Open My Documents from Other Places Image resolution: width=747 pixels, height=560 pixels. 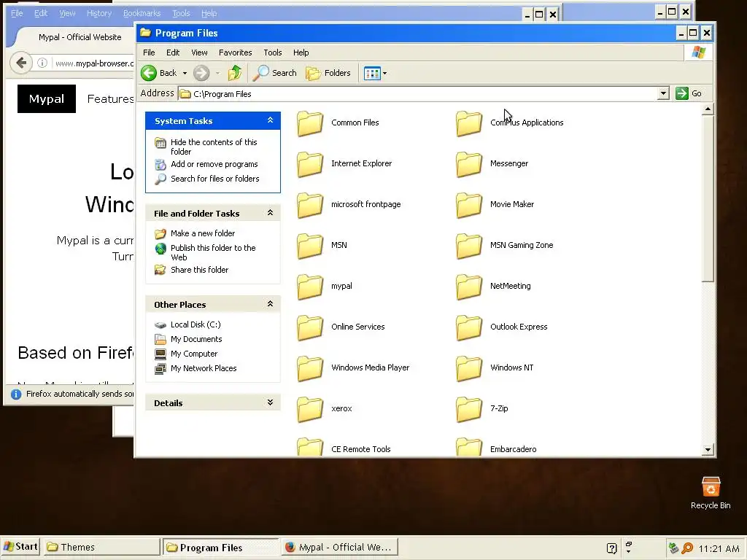[196, 339]
